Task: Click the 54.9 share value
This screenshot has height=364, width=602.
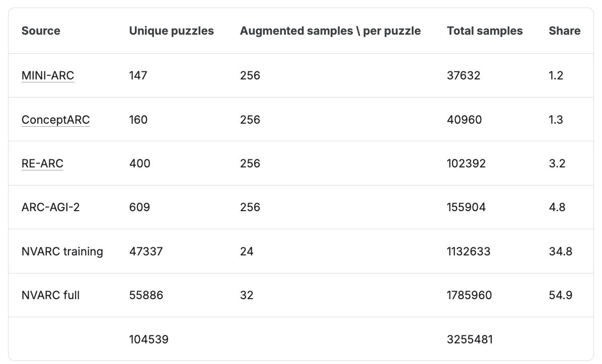Action: click(560, 295)
